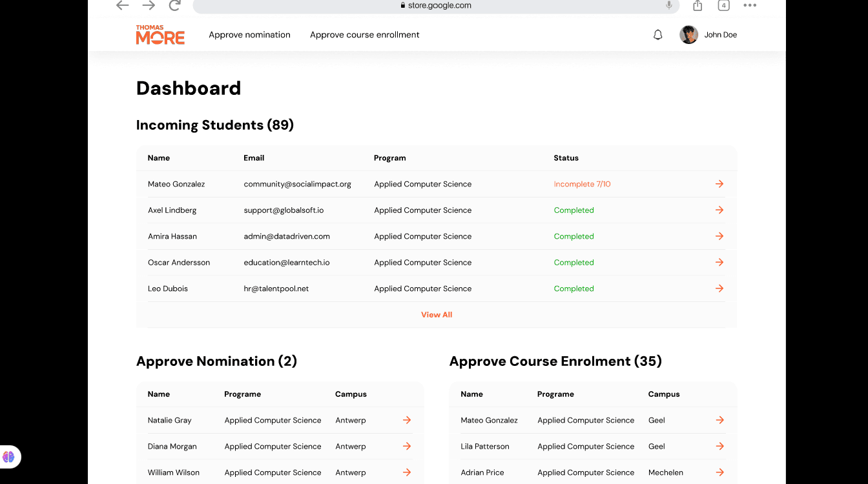Open the tabs counter showing 4

pos(724,5)
